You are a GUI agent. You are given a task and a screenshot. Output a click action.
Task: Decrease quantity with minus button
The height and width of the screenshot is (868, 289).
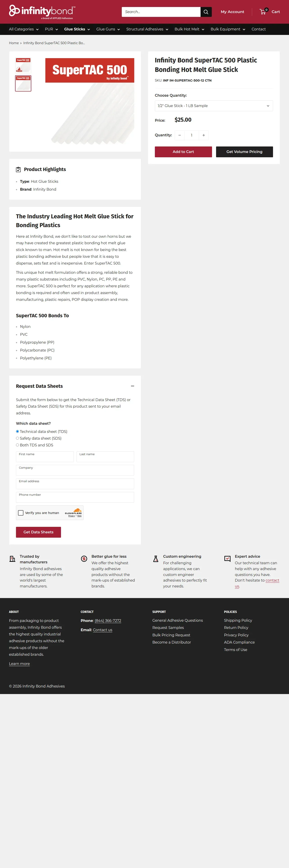pos(180,135)
